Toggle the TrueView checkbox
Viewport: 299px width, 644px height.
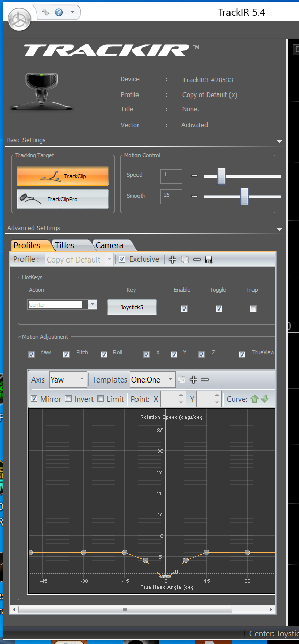[x=242, y=354]
